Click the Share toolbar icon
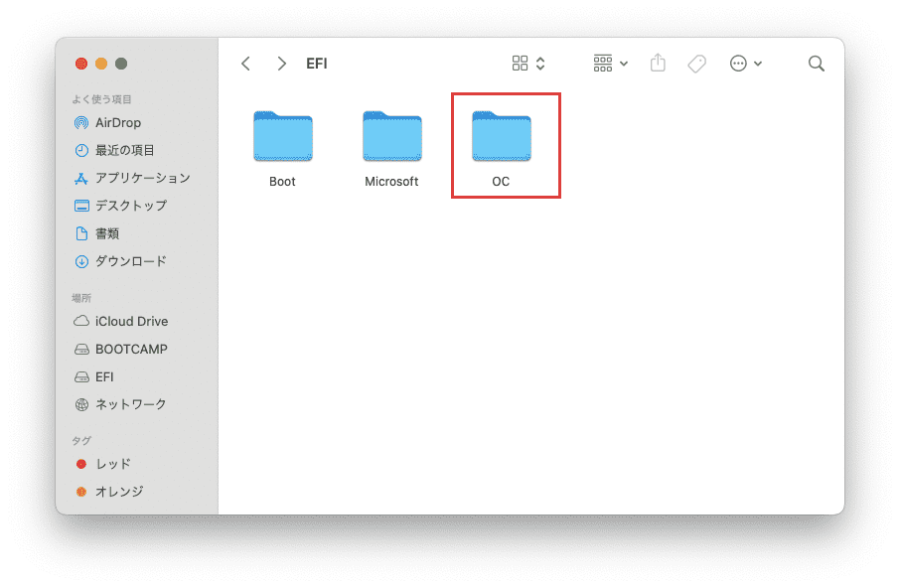Screen dimensions: 900x588 (x=658, y=64)
